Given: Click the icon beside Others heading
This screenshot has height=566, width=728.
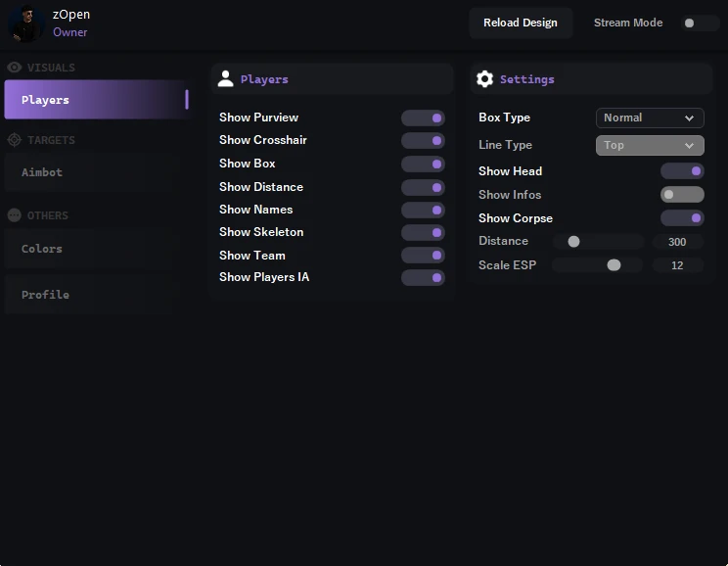Looking at the screenshot, I should 15,215.
